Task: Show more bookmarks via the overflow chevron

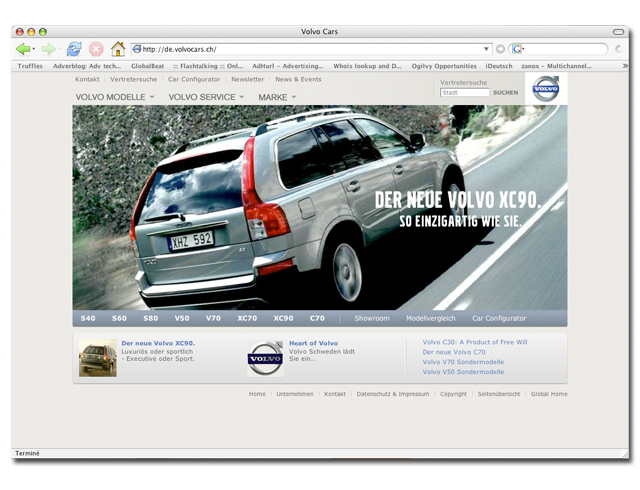Action: coord(626,66)
